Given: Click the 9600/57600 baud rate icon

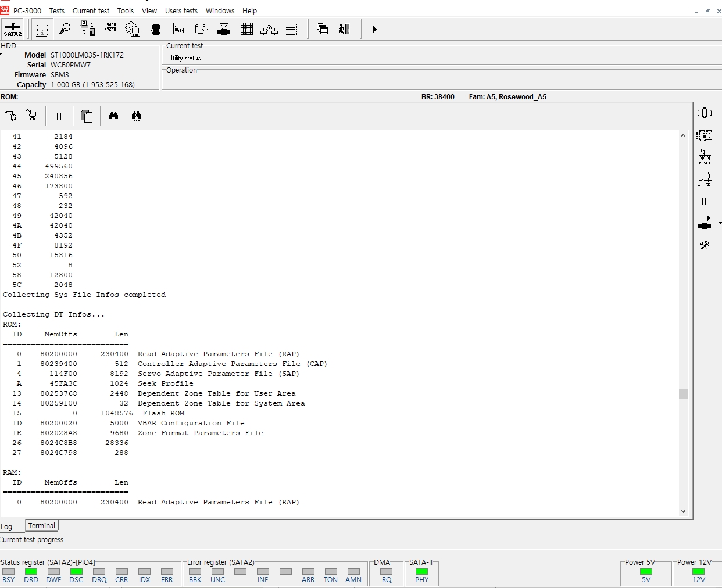Looking at the screenshot, I should [x=110, y=29].
